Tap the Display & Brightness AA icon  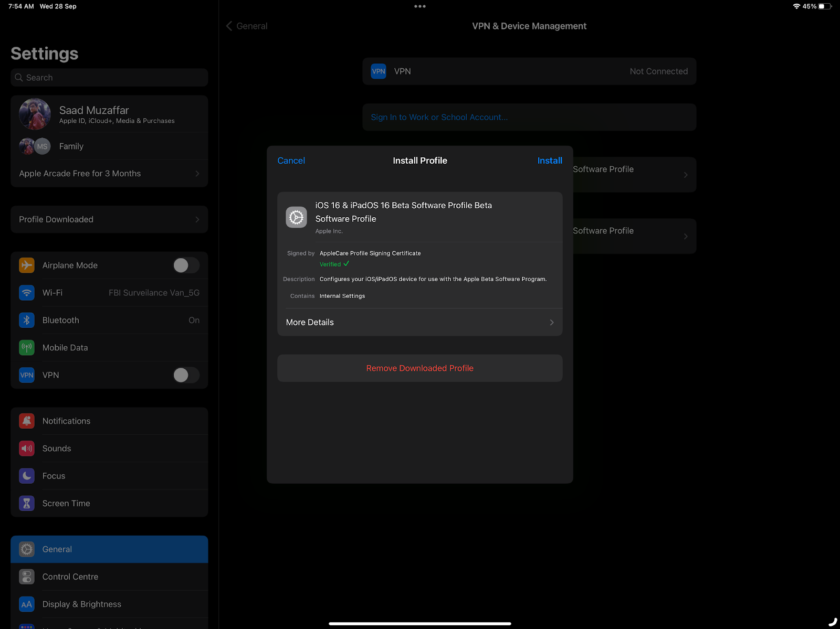point(27,604)
